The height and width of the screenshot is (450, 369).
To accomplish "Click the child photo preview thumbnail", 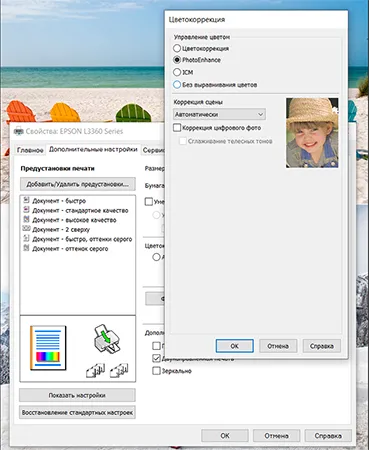I will 312,133.
